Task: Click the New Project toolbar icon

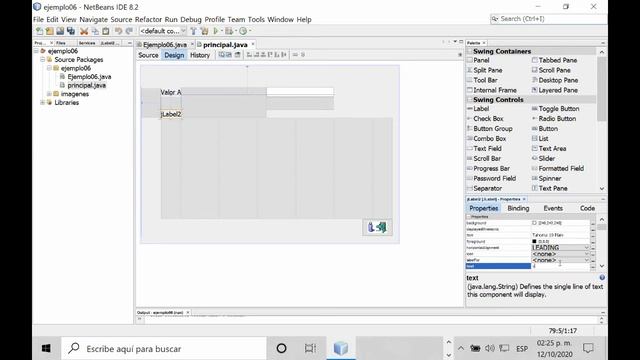Action: pyautogui.click(x=50, y=31)
